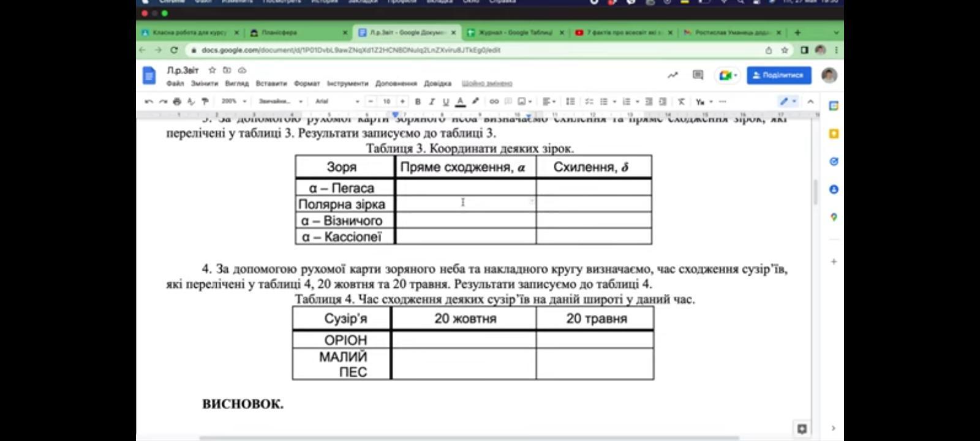Open the Файл menu
The height and width of the screenshot is (441, 980).
coord(175,83)
